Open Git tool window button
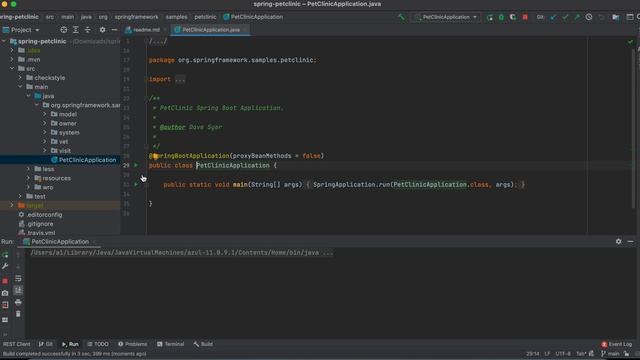The width and height of the screenshot is (640, 360). [45, 344]
